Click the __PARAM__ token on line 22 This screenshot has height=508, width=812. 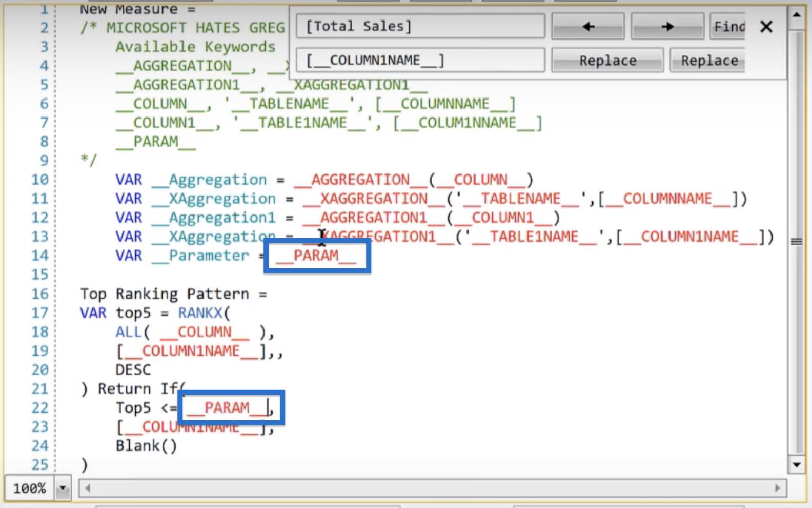tap(227, 407)
